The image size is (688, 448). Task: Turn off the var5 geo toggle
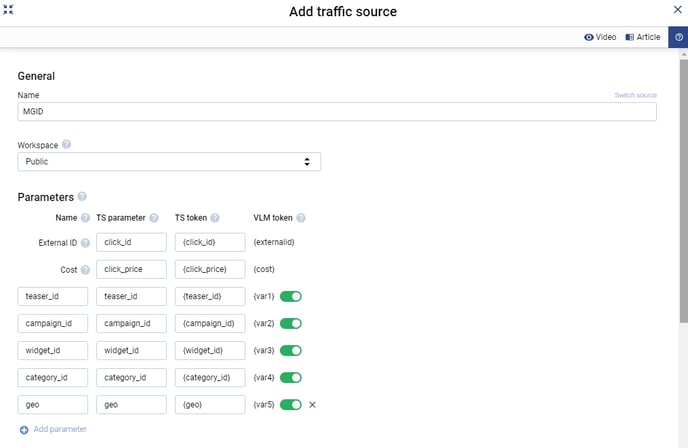tap(290, 405)
